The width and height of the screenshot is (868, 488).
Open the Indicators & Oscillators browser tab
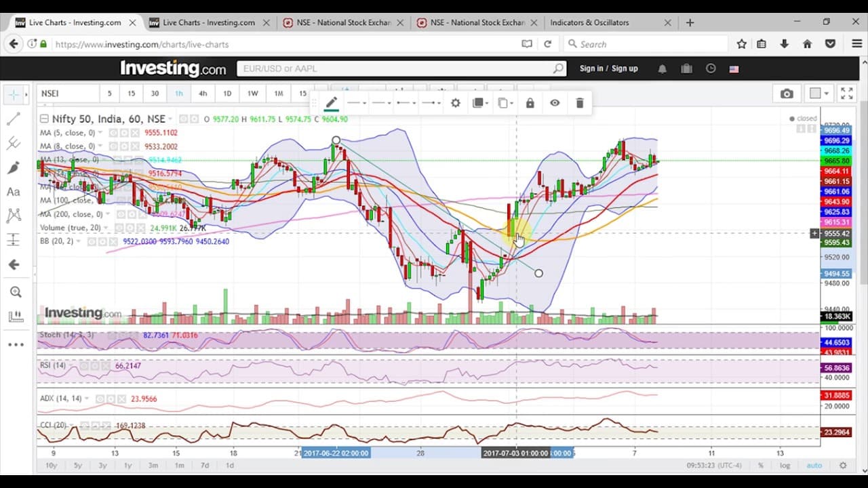coord(589,22)
